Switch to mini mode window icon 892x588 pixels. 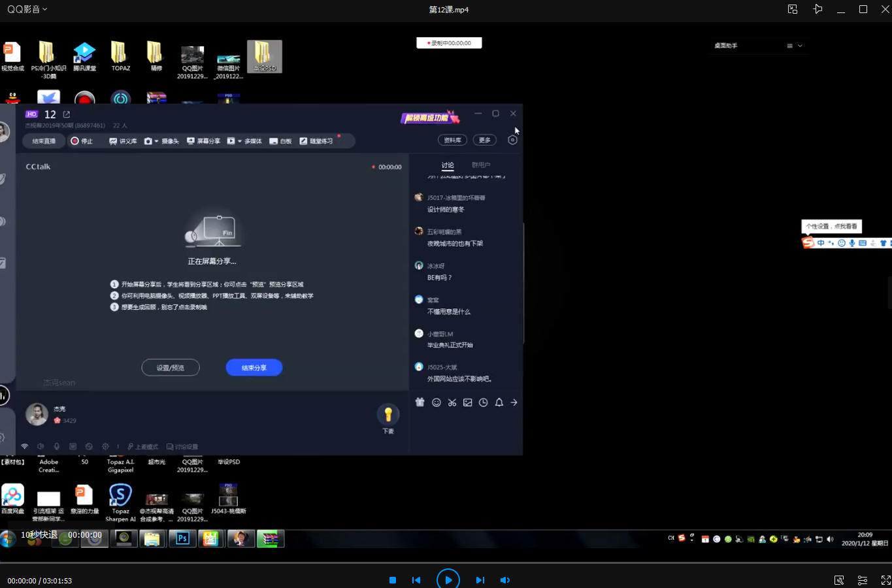793,9
